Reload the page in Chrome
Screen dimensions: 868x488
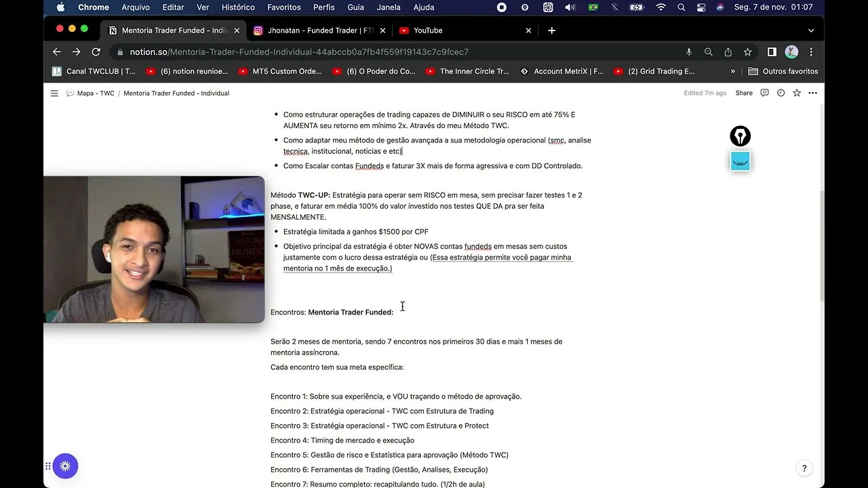96,52
